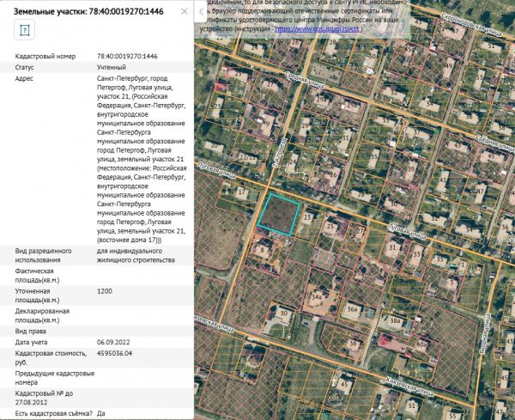Click house number 8 on the map
The width and height of the screenshot is (515, 420).
(x=260, y=250)
